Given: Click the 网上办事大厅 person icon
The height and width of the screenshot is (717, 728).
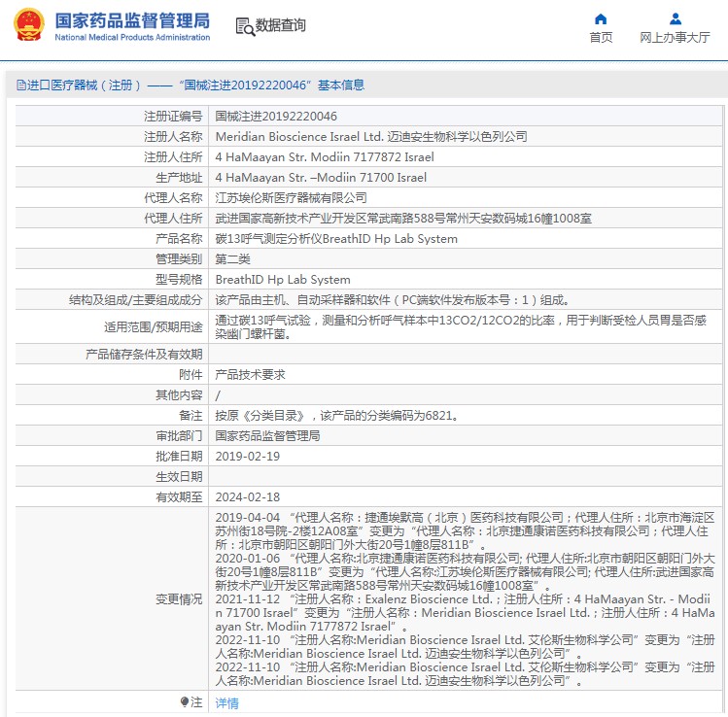Looking at the screenshot, I should coord(676,18).
